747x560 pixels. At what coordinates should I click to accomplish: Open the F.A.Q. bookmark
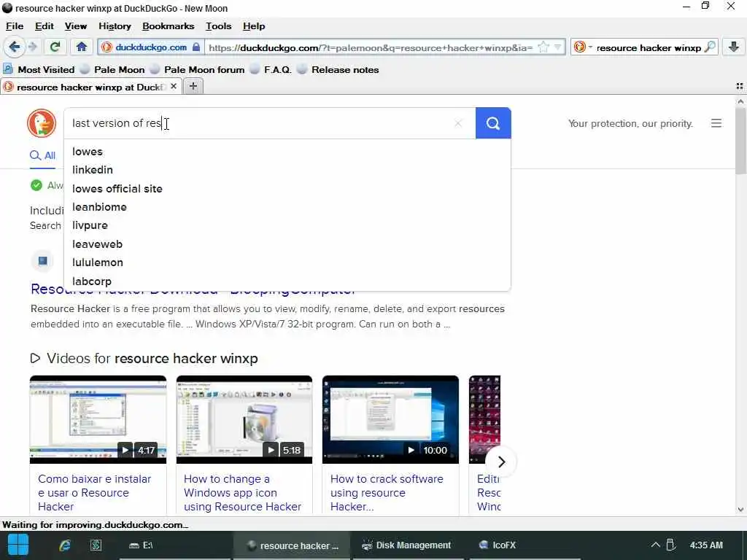pos(271,69)
